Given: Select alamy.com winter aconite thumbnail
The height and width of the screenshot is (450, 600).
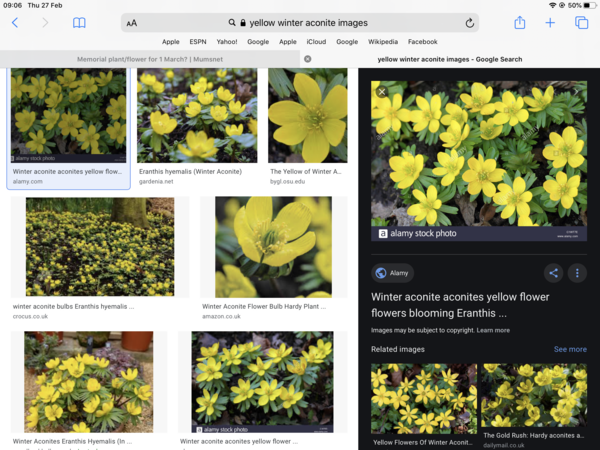Looking at the screenshot, I should coord(68,116).
